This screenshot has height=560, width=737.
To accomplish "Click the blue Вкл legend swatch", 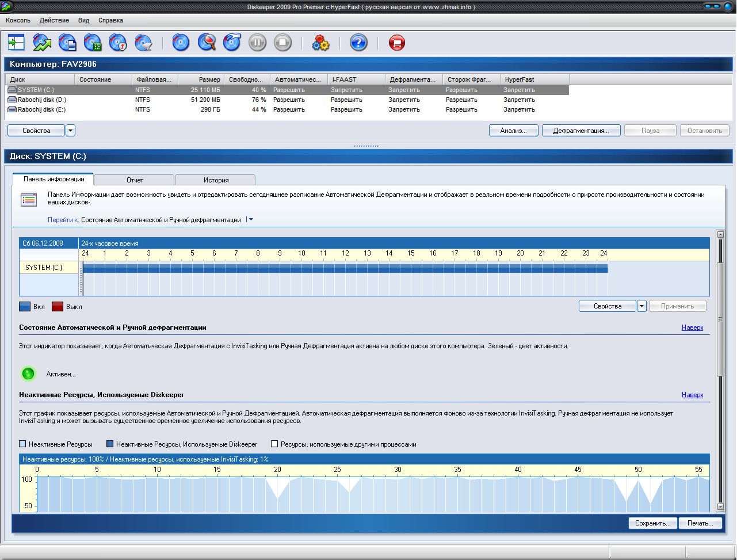I will pos(25,306).
